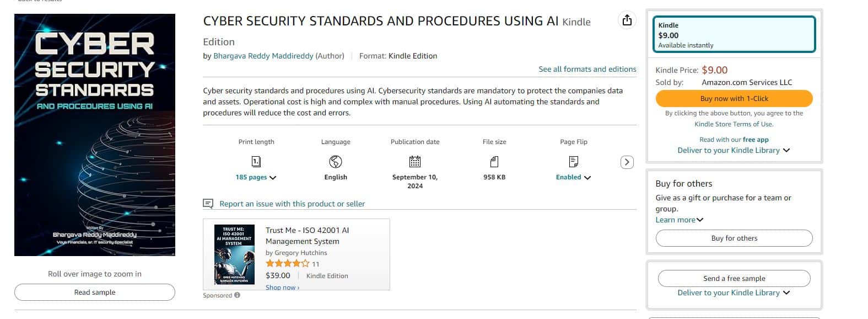Viewport: 868px width, 319px height.
Task: Expand the Page Flip Enabled dropdown
Action: point(574,177)
